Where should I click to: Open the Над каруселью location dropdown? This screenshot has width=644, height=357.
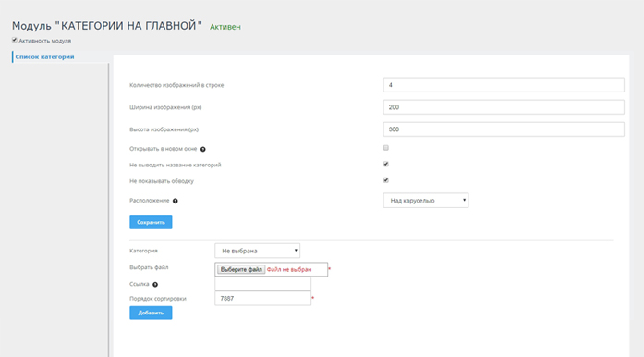(x=426, y=201)
